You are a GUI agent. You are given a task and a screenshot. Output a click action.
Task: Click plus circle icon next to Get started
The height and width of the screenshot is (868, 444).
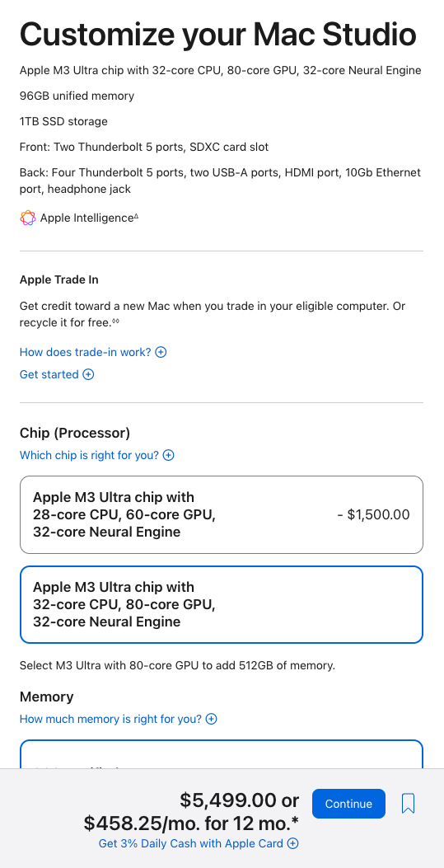click(88, 374)
